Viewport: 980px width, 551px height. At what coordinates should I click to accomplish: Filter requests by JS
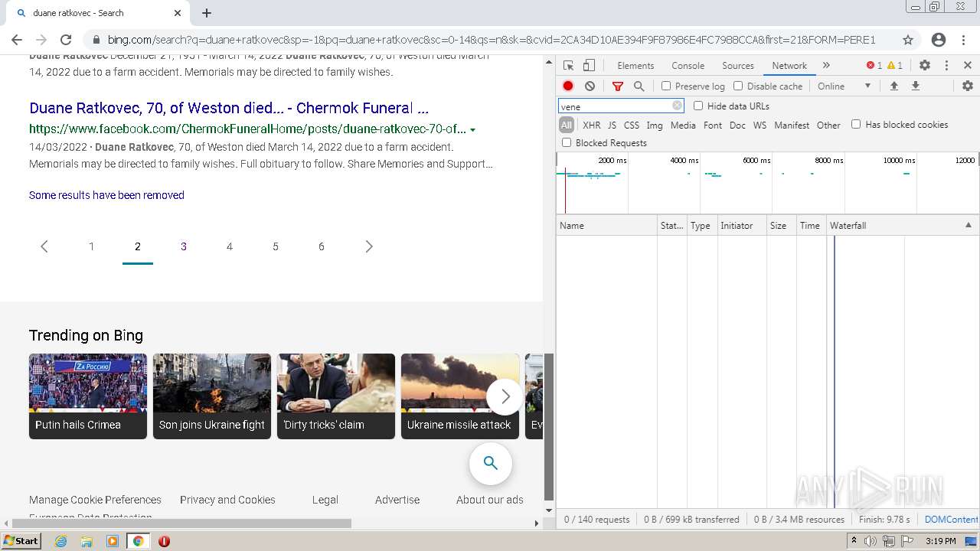tap(612, 125)
